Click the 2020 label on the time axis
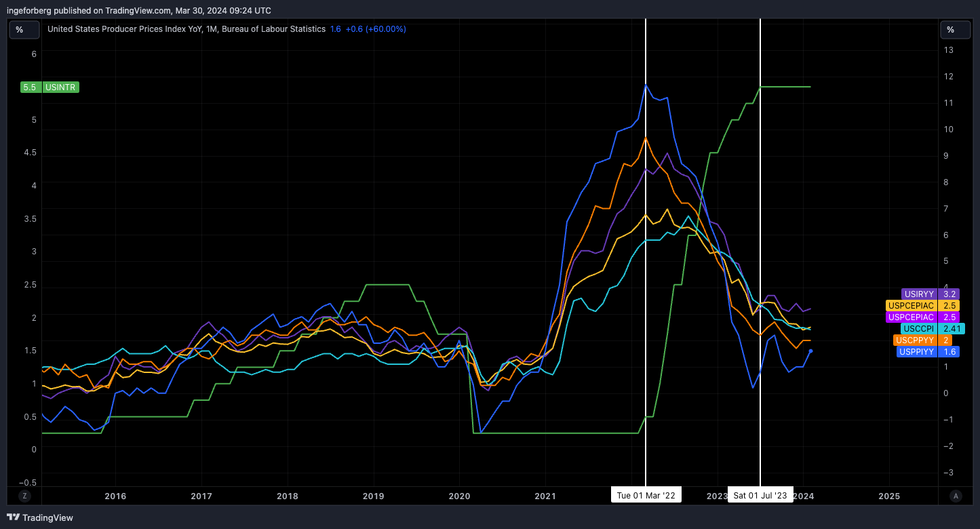The image size is (980, 529). pyautogui.click(x=459, y=496)
